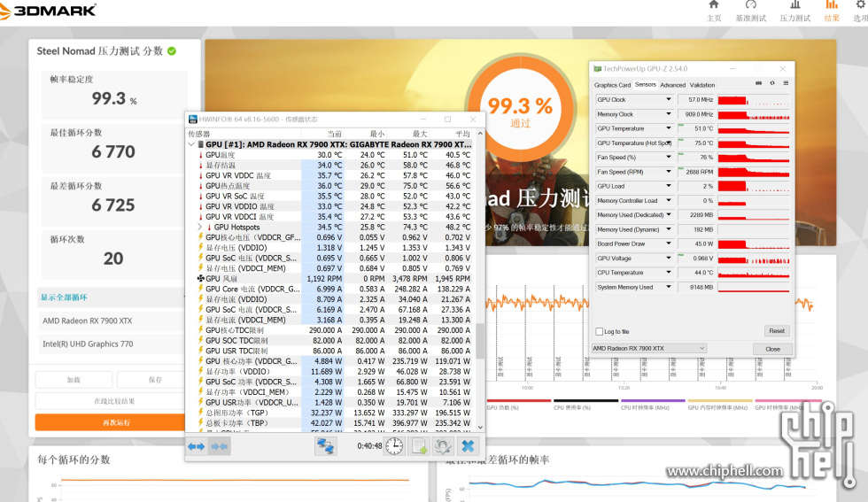The height and width of the screenshot is (502, 868).
Task: Click the 3DMark logo
Action: point(49,11)
